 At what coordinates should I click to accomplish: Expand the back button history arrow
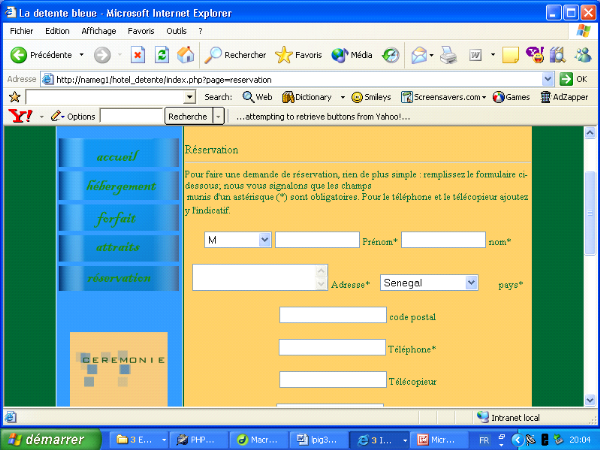(82, 55)
